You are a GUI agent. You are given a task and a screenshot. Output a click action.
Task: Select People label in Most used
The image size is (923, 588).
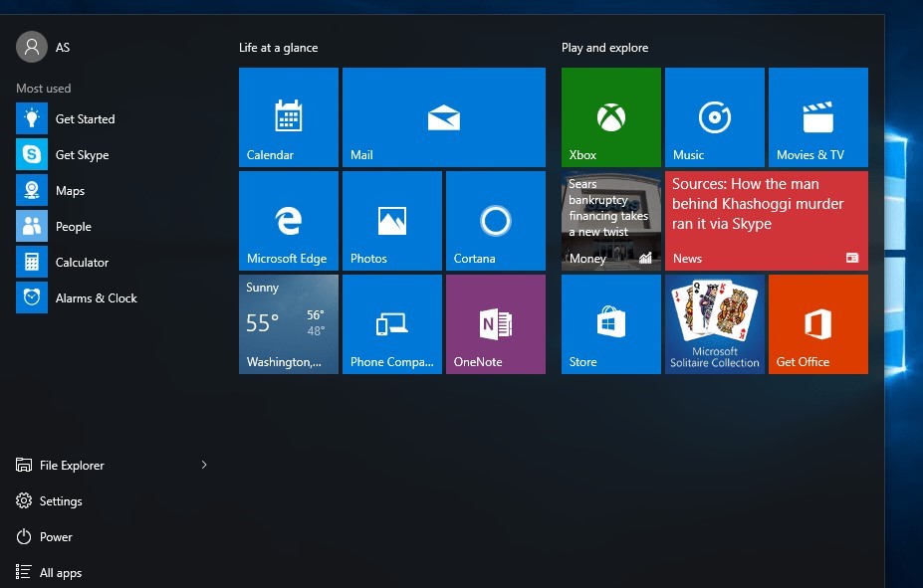[74, 227]
